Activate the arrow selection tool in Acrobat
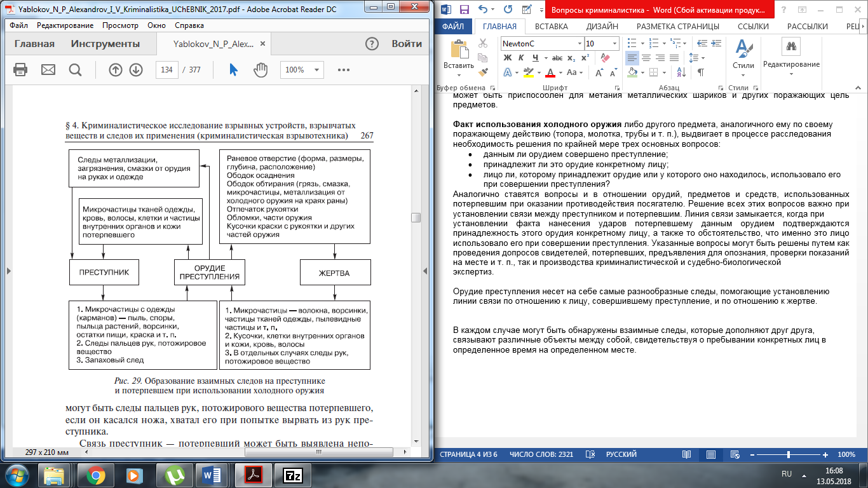 pos(233,70)
